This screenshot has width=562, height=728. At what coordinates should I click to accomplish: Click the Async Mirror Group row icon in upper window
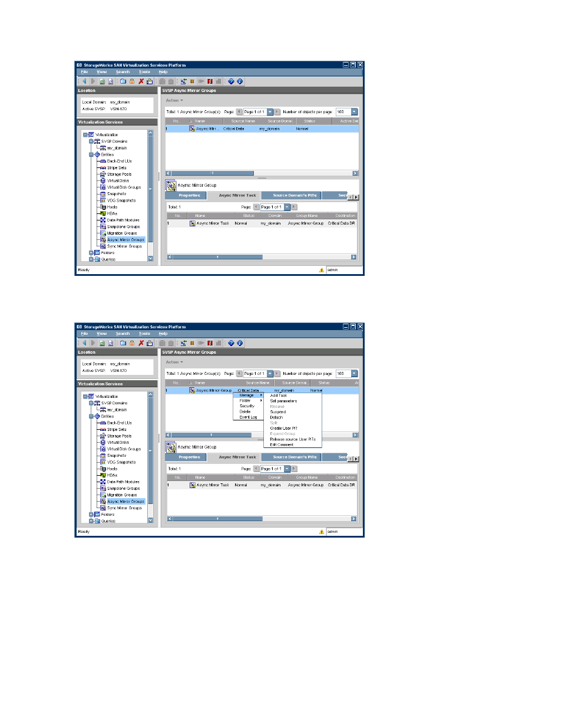click(192, 129)
